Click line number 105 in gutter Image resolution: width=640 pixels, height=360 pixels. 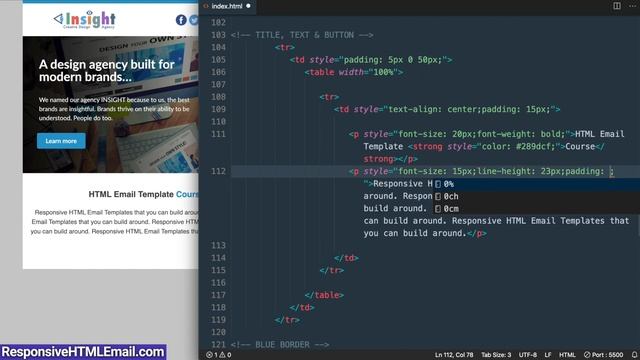218,60
